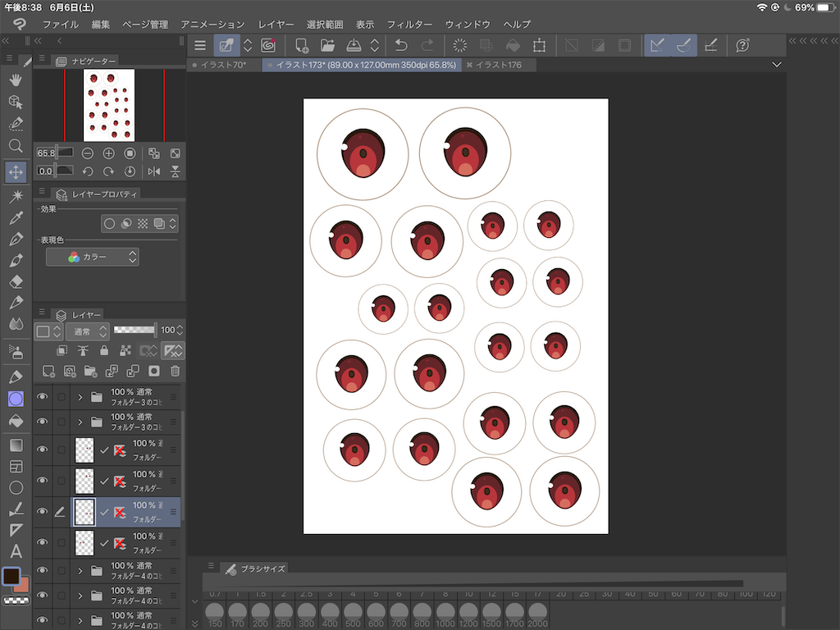Select the Eraser tool
The image size is (840, 630).
[16, 281]
